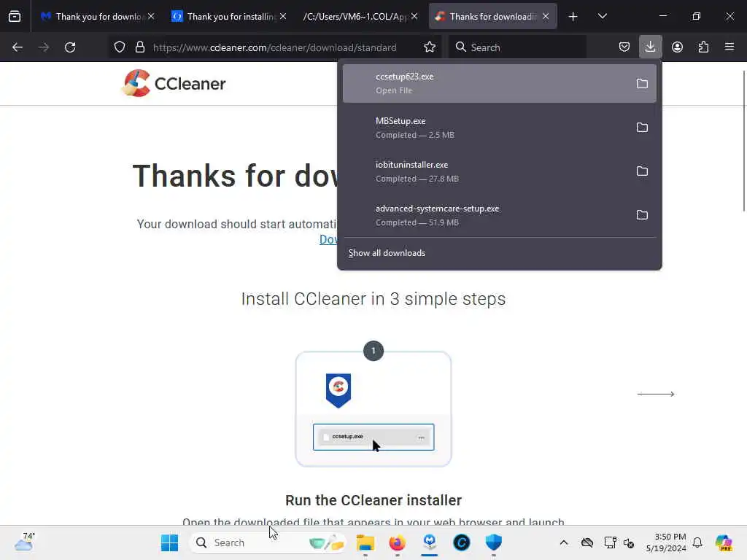This screenshot has height=560, width=747.
Task: Bookmark this page with the star
Action: (x=430, y=47)
